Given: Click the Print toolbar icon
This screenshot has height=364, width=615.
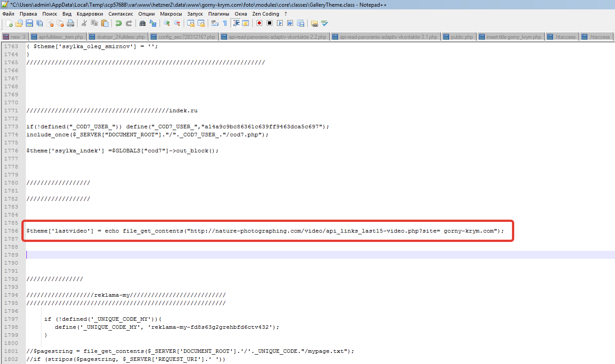Looking at the screenshot, I should tap(70, 23).
